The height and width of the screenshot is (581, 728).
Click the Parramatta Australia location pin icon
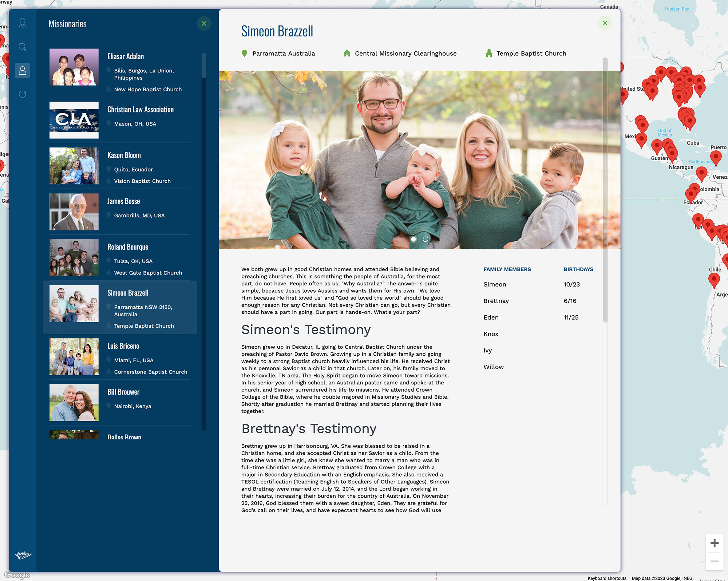pyautogui.click(x=245, y=54)
